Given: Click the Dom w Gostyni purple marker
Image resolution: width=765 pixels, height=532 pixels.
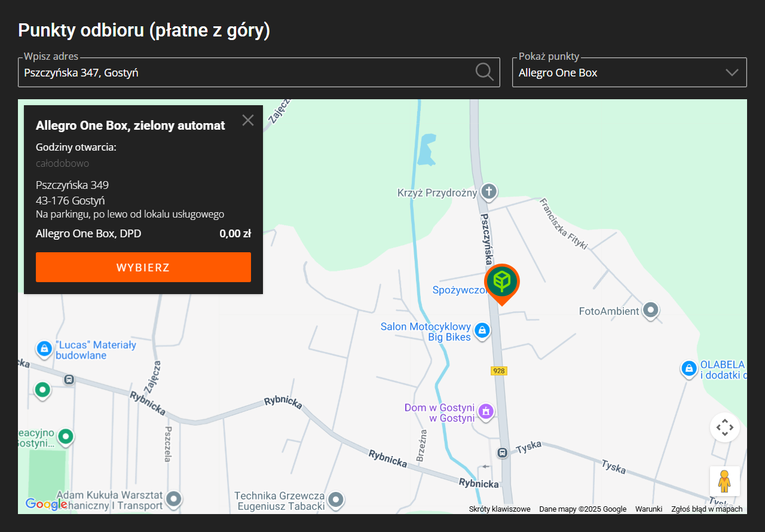Looking at the screenshot, I should [x=485, y=411].
